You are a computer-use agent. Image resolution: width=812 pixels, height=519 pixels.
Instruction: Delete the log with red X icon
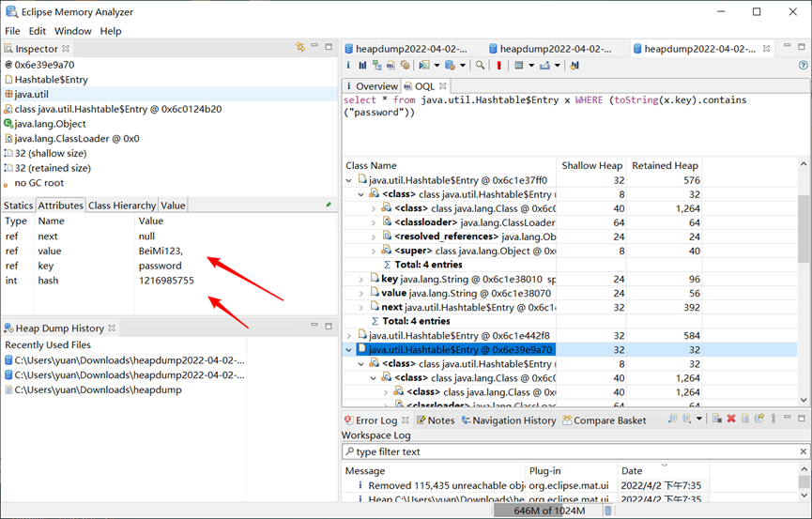click(731, 419)
